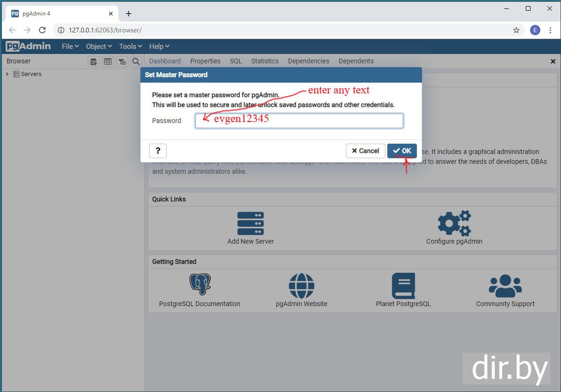Bookmark the page with star icon
Screen dimensions: 561x392
(x=516, y=30)
